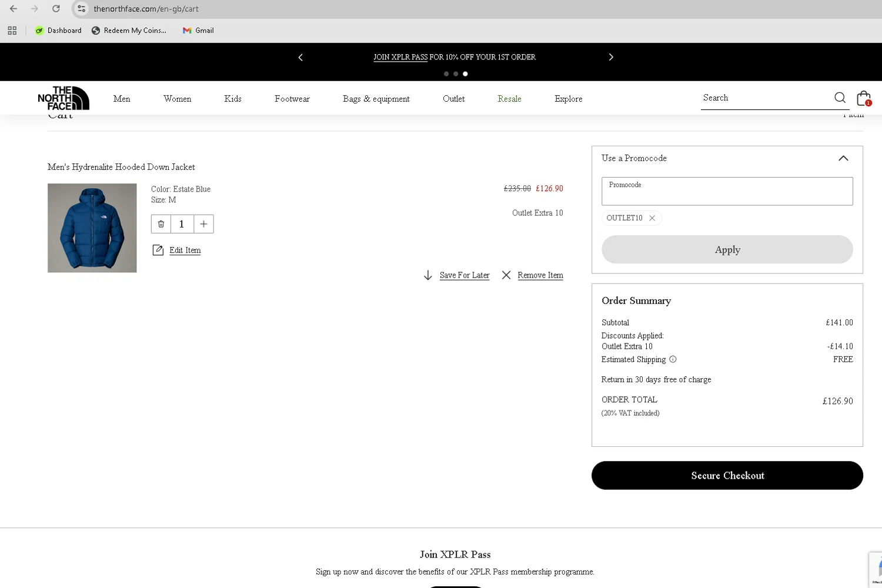Image resolution: width=882 pixels, height=588 pixels.
Task: Select third banner carousel dot
Action: [x=465, y=74]
